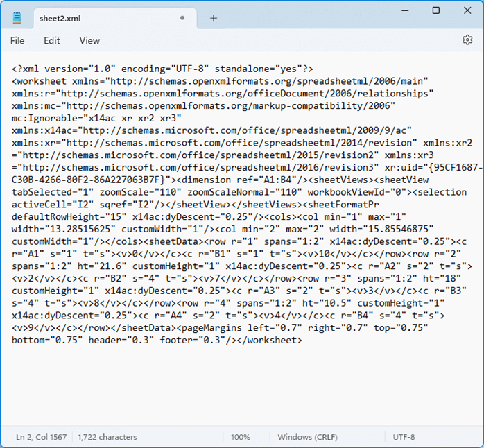Open Notepad settings gear icon

(x=467, y=40)
